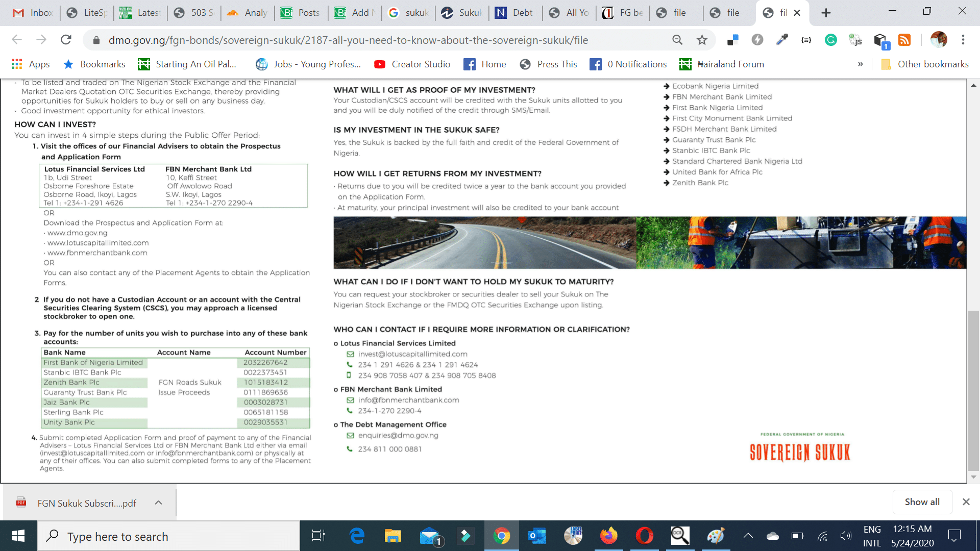The height and width of the screenshot is (551, 980).
Task: Open the Wi-Fi network icon in tray
Action: tap(822, 536)
